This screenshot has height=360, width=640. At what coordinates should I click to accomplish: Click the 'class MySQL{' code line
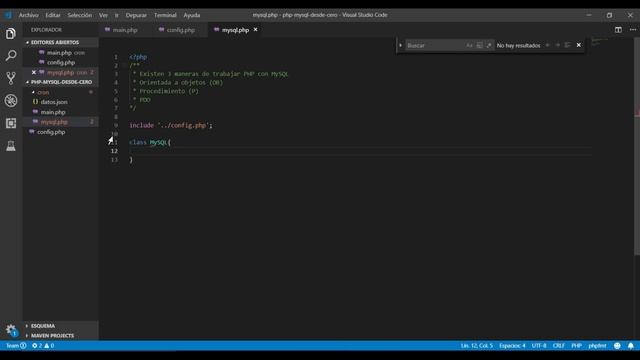[x=150, y=142]
